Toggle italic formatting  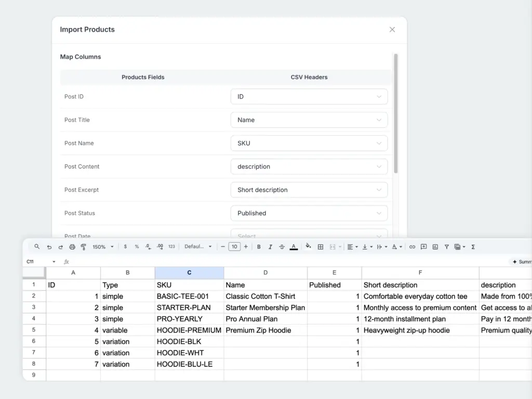coord(270,247)
